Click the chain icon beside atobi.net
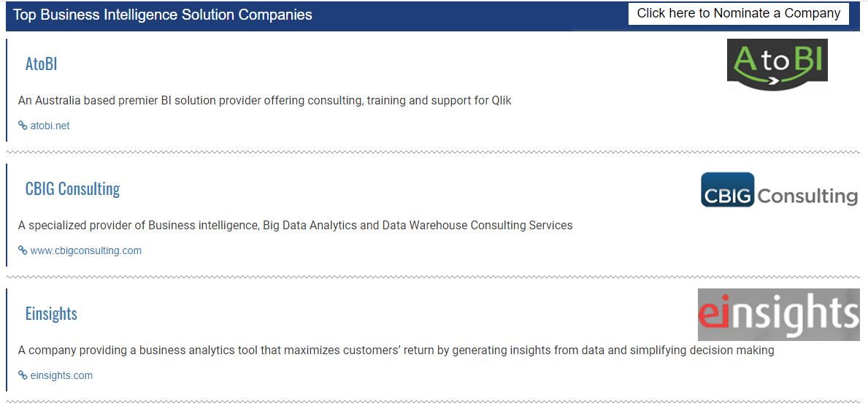868x406 pixels. click(23, 126)
